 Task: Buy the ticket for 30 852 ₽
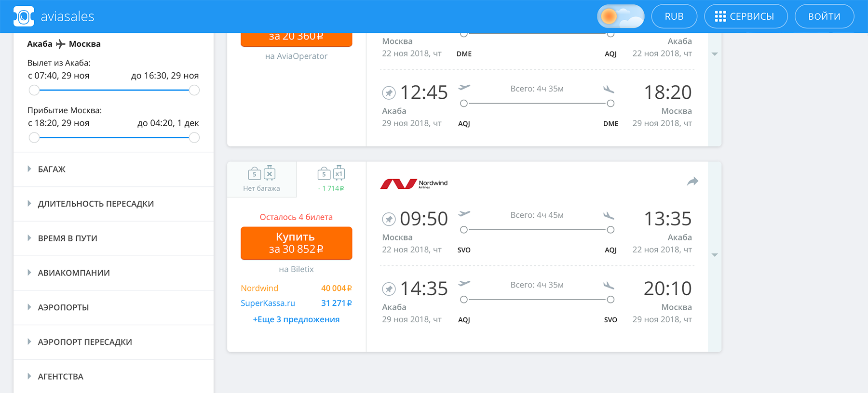(x=296, y=243)
